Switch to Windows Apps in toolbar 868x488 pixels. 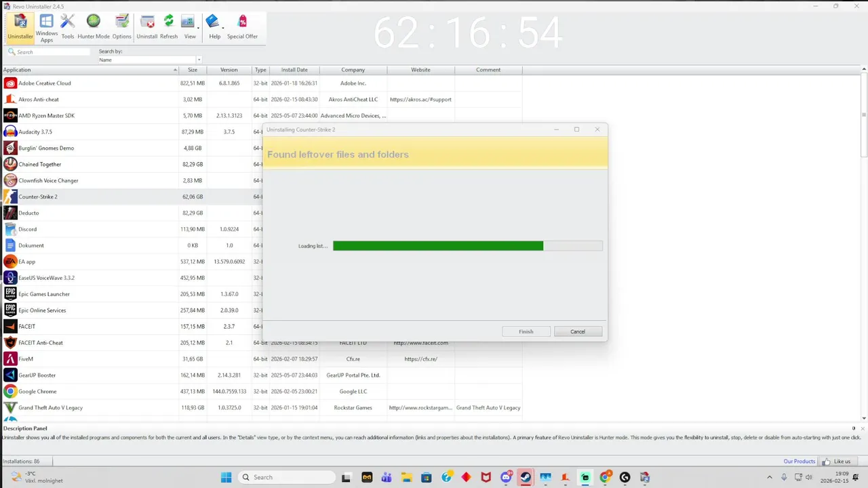(47, 28)
